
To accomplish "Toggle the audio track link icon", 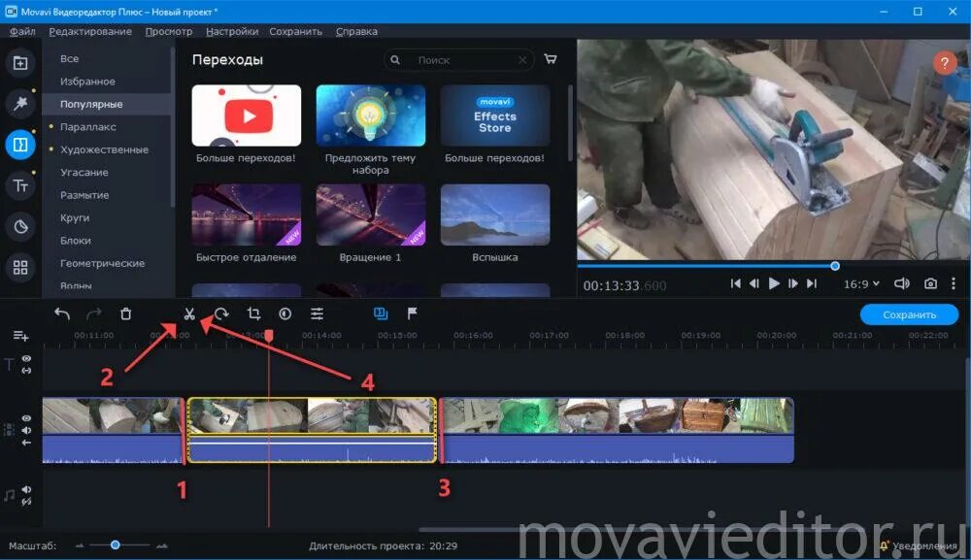I will coord(26,502).
